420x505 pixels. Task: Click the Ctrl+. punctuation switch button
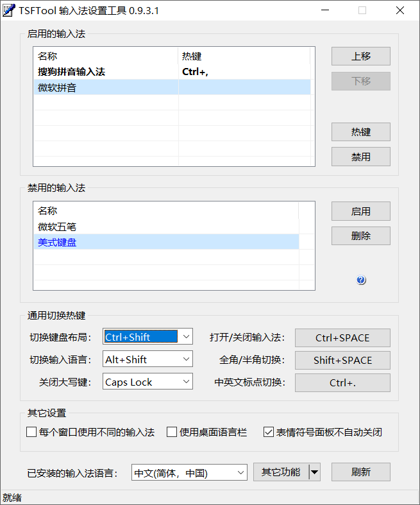(342, 382)
